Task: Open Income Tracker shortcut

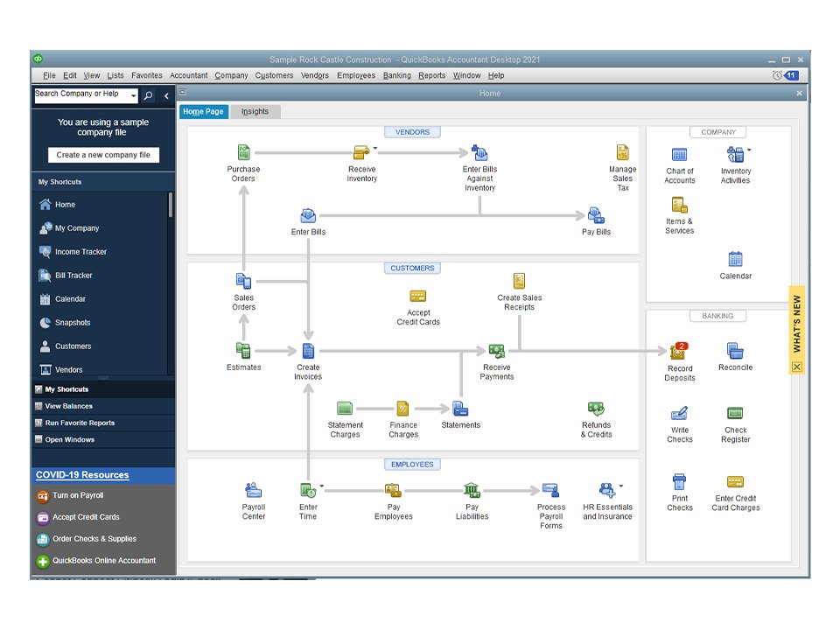Action: (x=80, y=252)
